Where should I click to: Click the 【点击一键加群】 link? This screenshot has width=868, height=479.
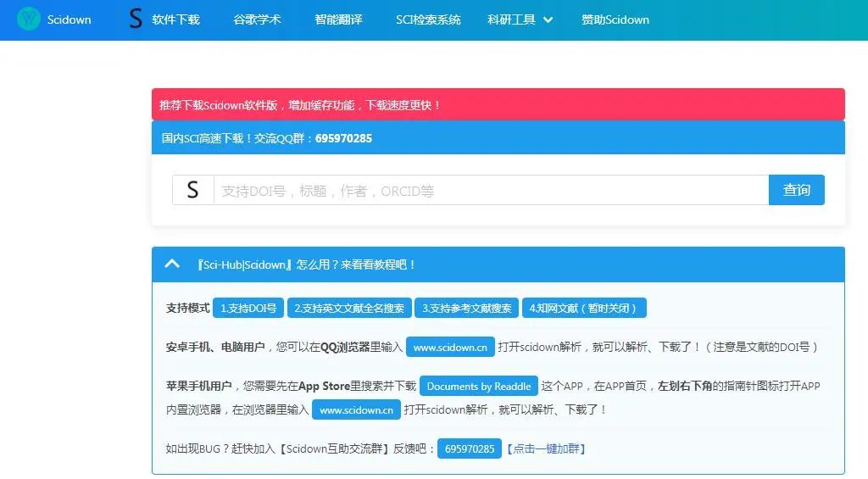(x=546, y=448)
